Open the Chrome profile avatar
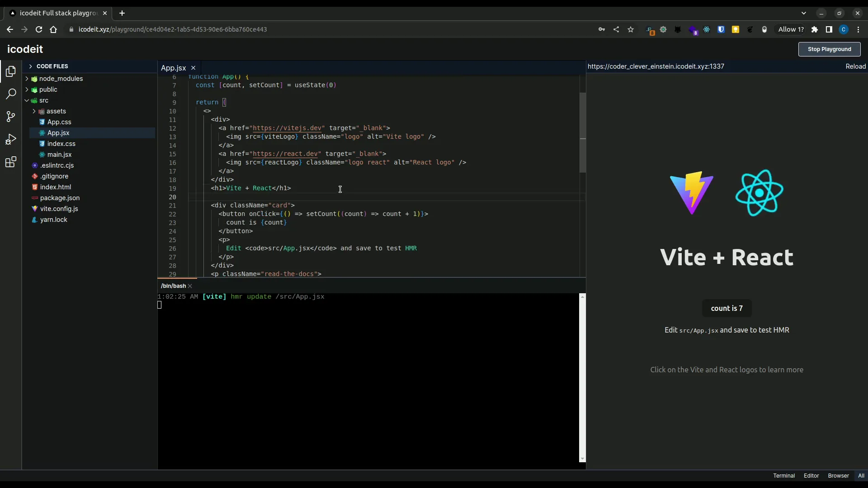868x488 pixels. 844,29
